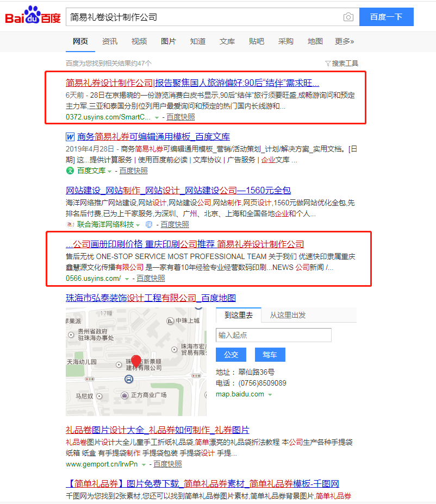The width and height of the screenshot is (436, 504).
Task: Open 百度快照 for 0372.usyins.com result
Action: 180,117
